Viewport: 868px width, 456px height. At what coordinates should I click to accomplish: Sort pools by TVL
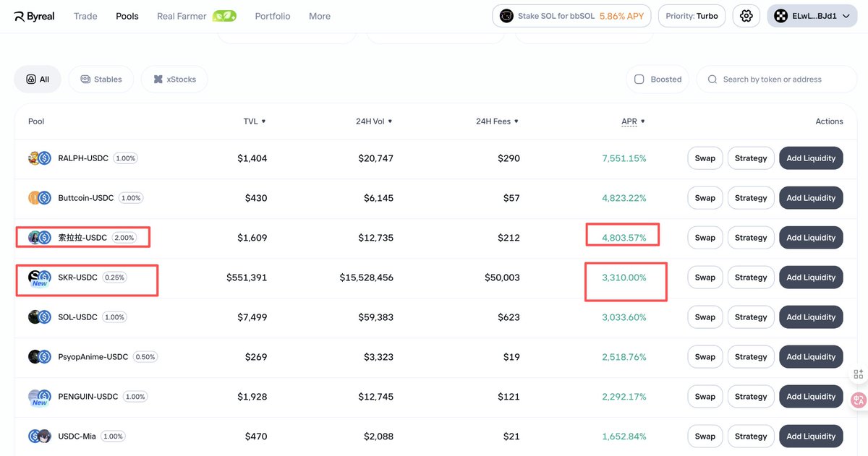[x=255, y=121]
